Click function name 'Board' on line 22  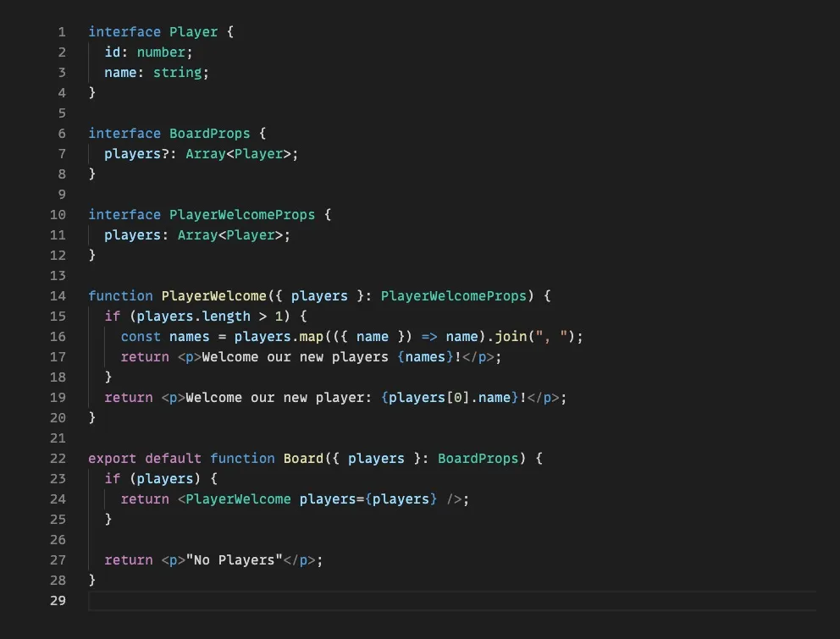[303, 459]
